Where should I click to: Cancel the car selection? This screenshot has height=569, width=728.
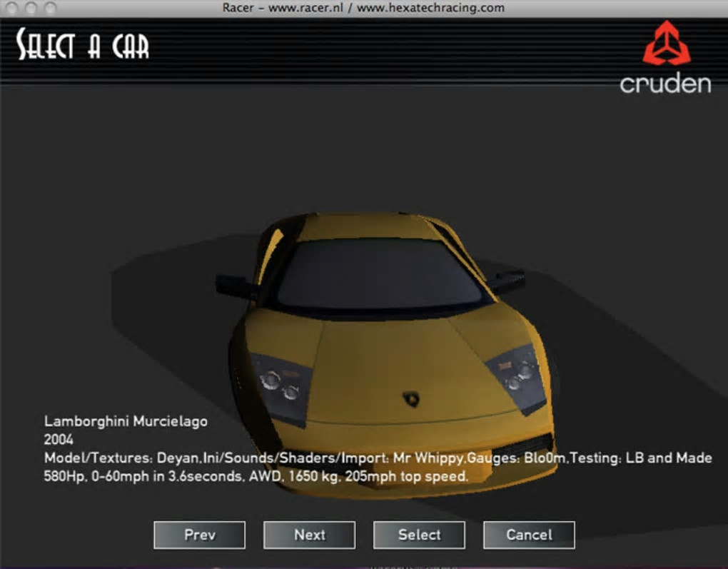[x=529, y=535]
